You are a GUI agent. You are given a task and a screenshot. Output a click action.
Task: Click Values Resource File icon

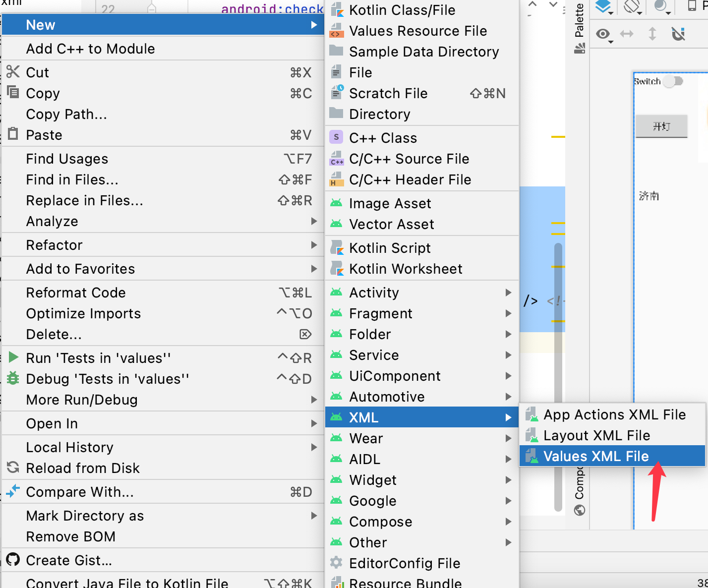click(x=337, y=30)
